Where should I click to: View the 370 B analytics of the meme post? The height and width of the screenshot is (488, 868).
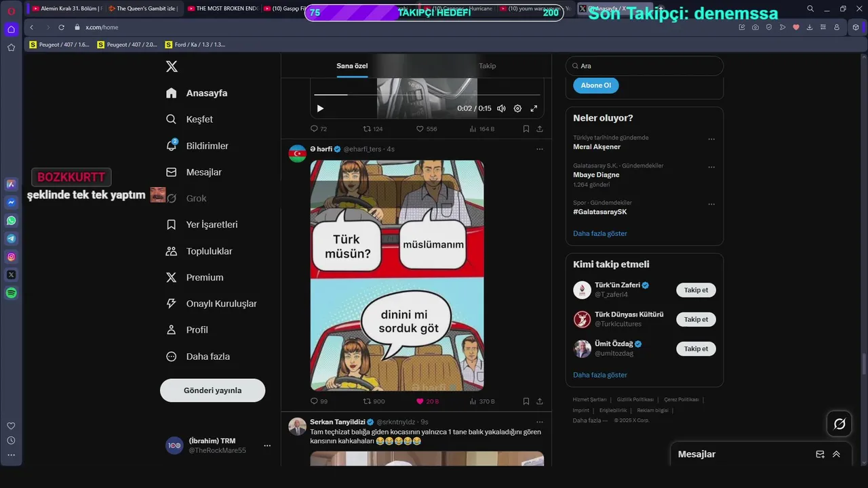[482, 401]
